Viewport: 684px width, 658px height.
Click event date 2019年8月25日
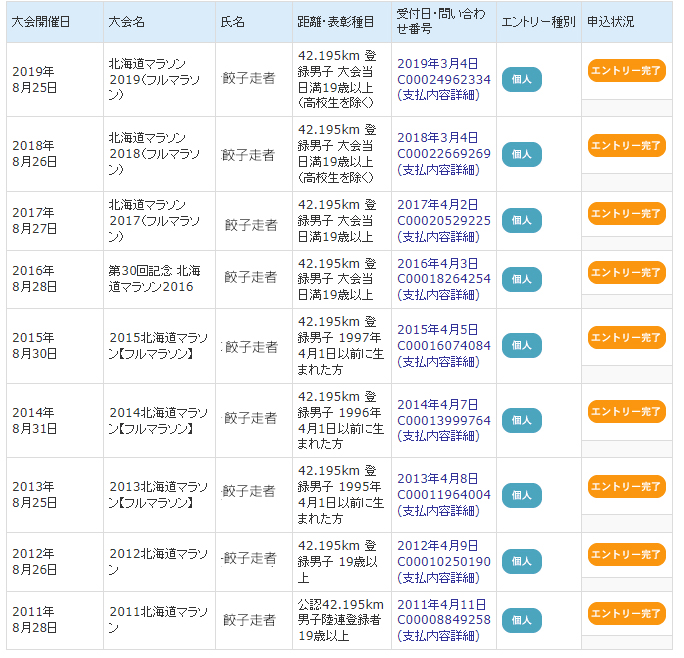pyautogui.click(x=34, y=79)
